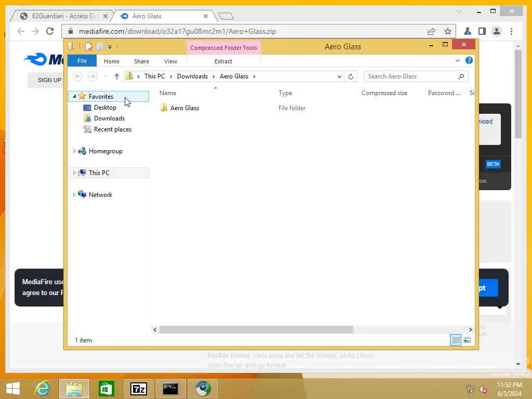532x399 pixels.
Task: Open Downloads in Favorites
Action: (x=109, y=118)
